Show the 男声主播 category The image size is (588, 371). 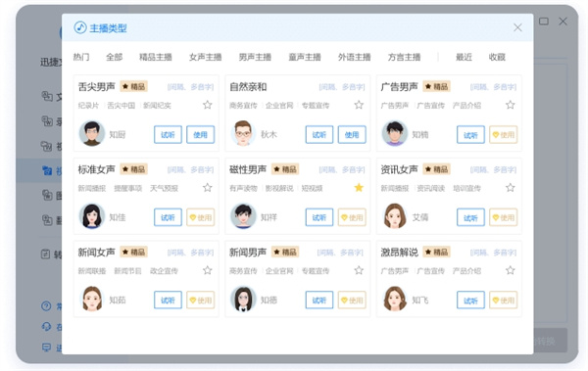[x=255, y=57]
